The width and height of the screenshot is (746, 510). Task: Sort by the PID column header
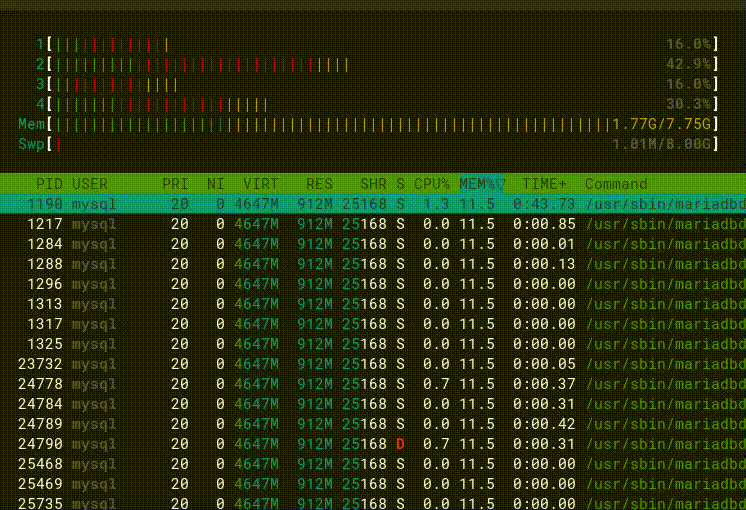[49, 184]
